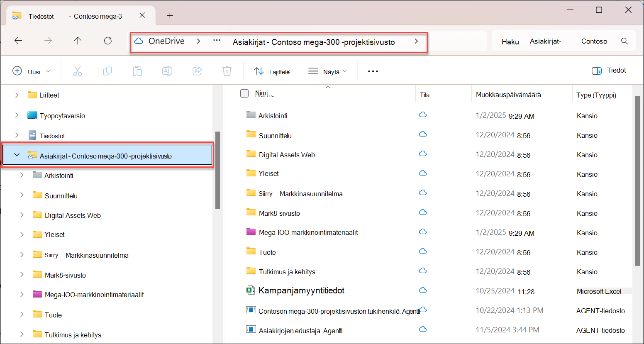Image resolution: width=644 pixels, height=344 pixels.
Task: Click pink Mega-IOO folder icon in file list
Action: [251, 232]
